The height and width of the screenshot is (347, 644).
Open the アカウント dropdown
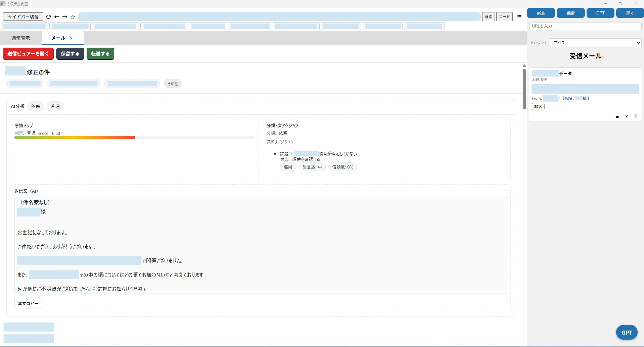pyautogui.click(x=596, y=43)
